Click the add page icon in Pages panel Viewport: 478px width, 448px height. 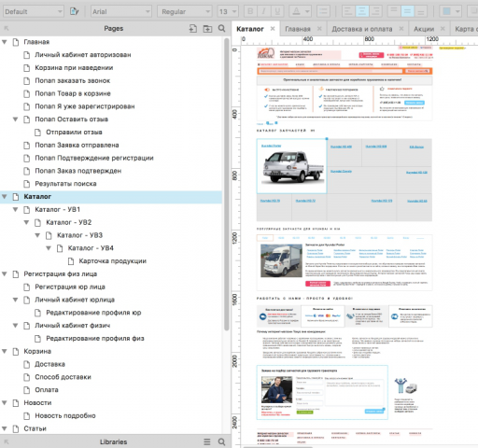coord(193,29)
